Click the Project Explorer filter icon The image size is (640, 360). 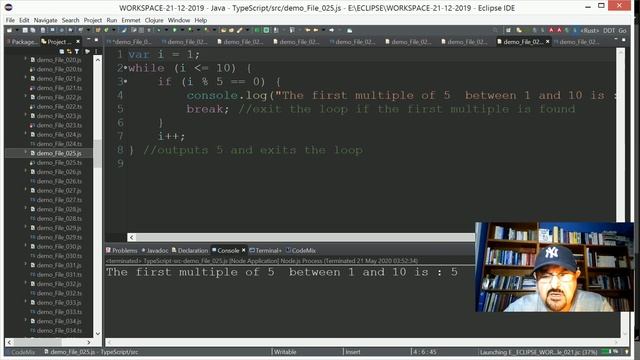(77, 51)
